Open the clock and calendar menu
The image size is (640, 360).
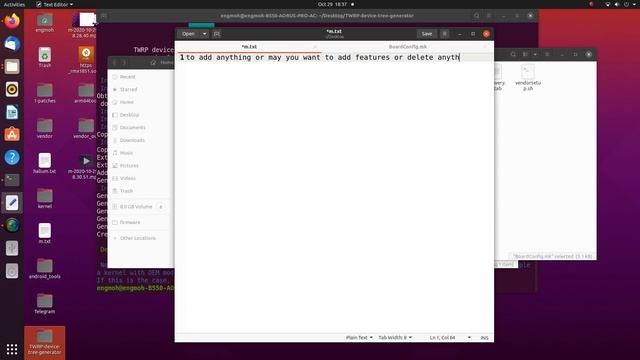[x=333, y=4]
